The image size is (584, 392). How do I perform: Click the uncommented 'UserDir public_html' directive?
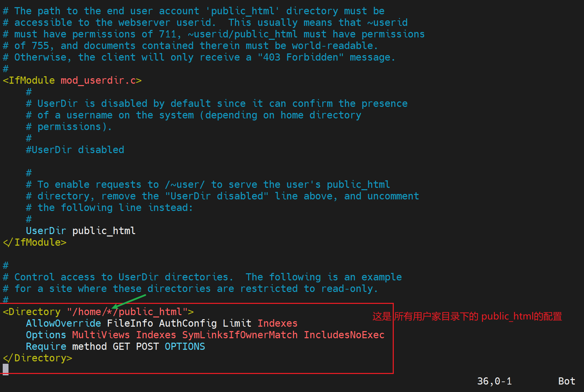(x=81, y=231)
